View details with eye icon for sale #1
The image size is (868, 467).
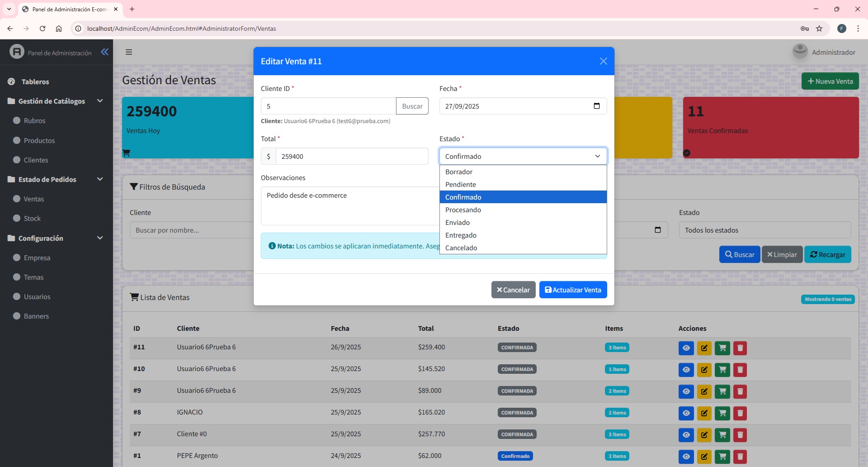pyautogui.click(x=686, y=457)
